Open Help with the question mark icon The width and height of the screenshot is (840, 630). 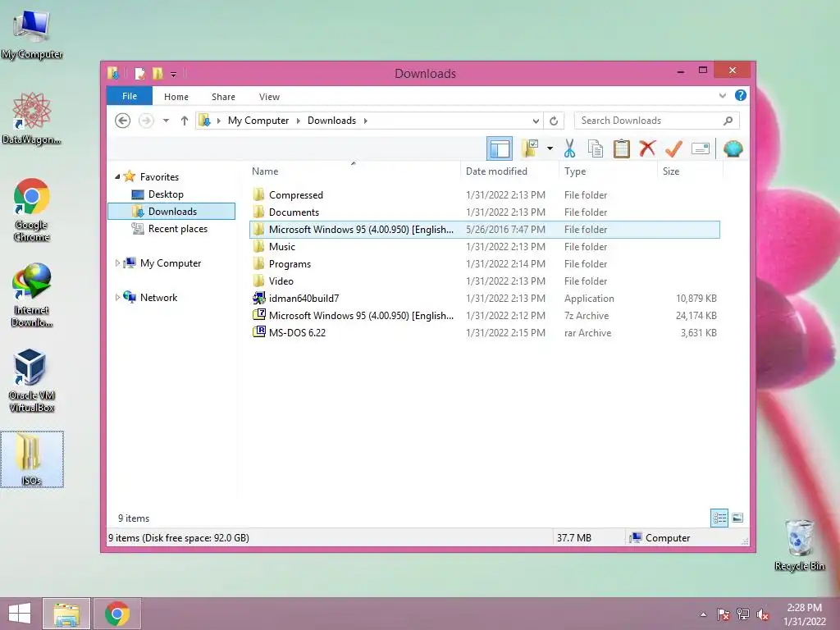741,95
